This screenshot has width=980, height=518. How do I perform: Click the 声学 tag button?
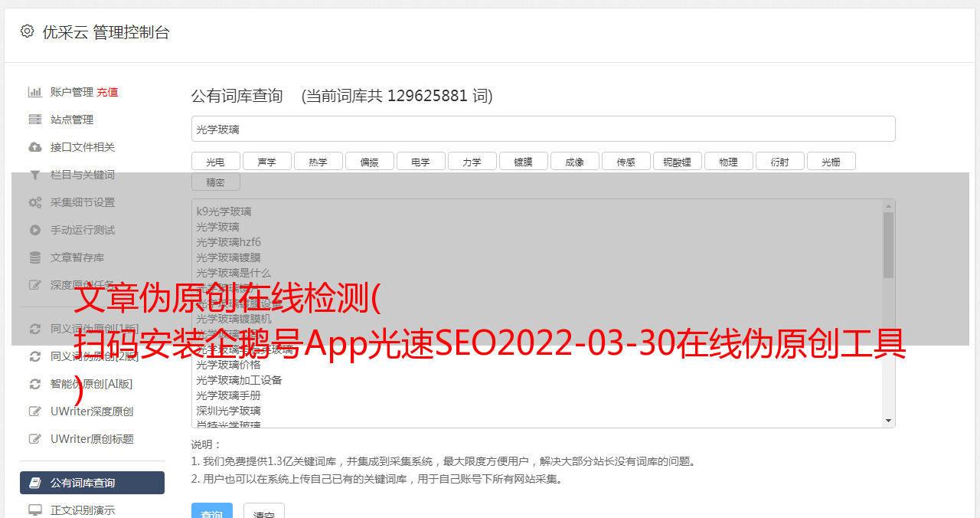(267, 161)
